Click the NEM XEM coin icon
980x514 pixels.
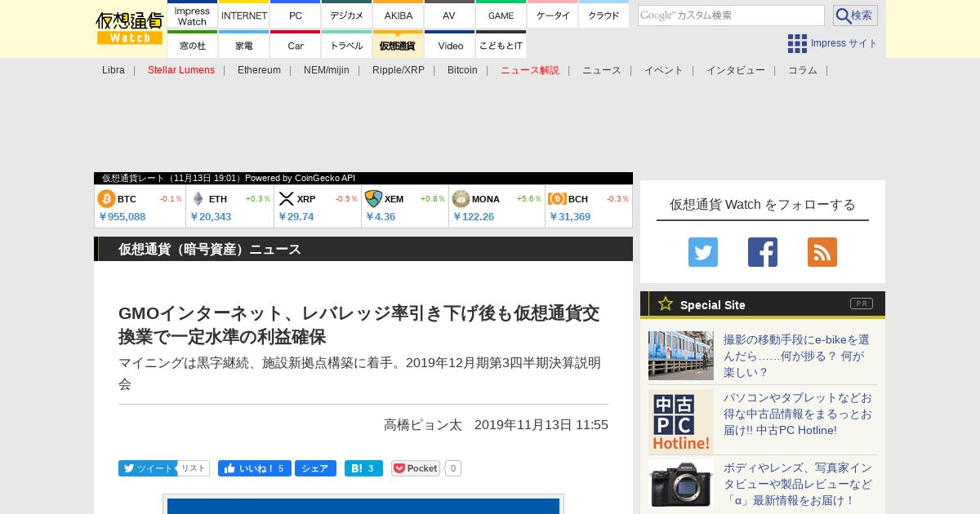[373, 199]
